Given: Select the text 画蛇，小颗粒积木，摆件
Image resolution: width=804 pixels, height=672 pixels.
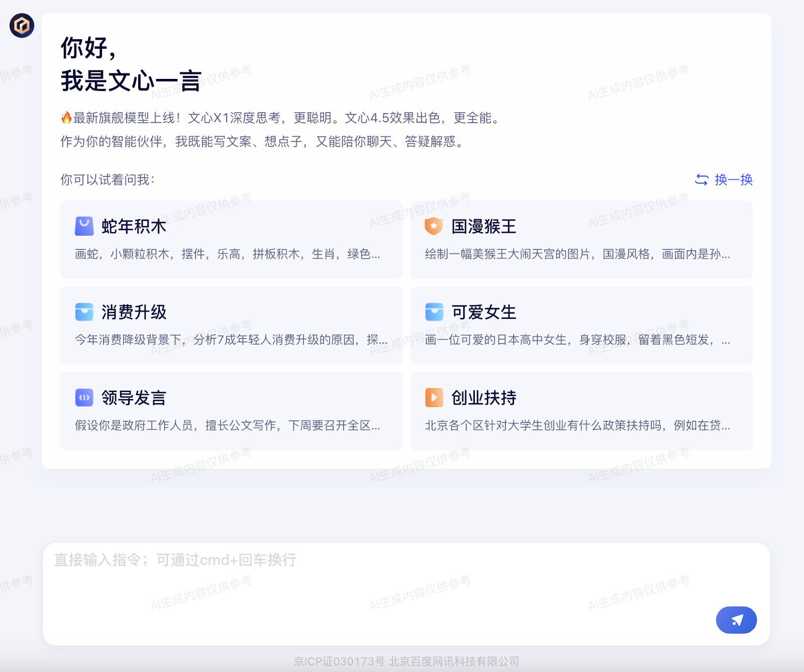Looking at the screenshot, I should click(x=140, y=254).
